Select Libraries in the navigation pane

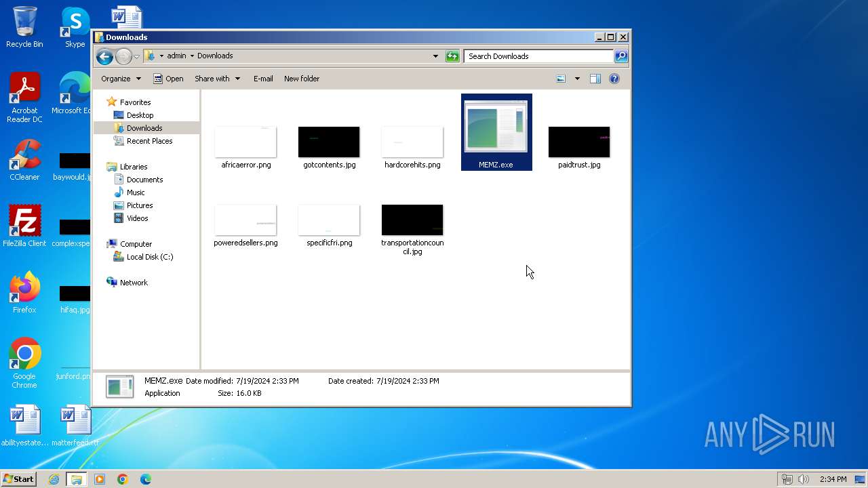127,167
